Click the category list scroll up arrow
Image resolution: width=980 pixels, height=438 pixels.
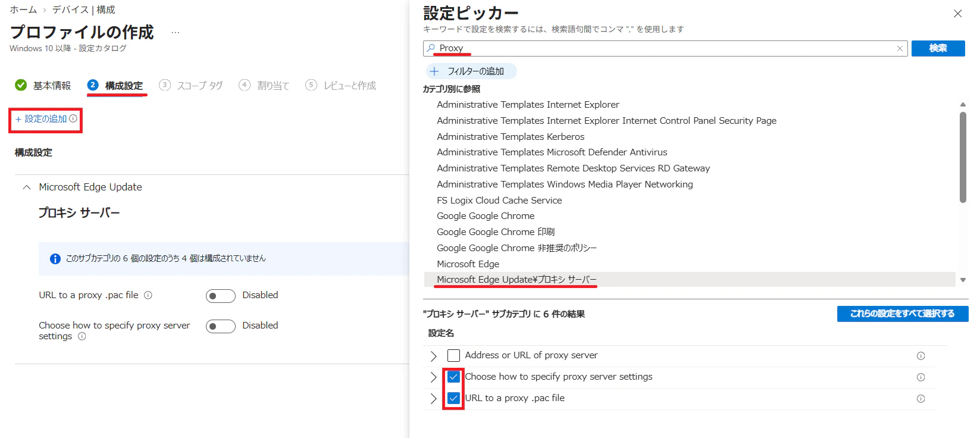(x=963, y=105)
